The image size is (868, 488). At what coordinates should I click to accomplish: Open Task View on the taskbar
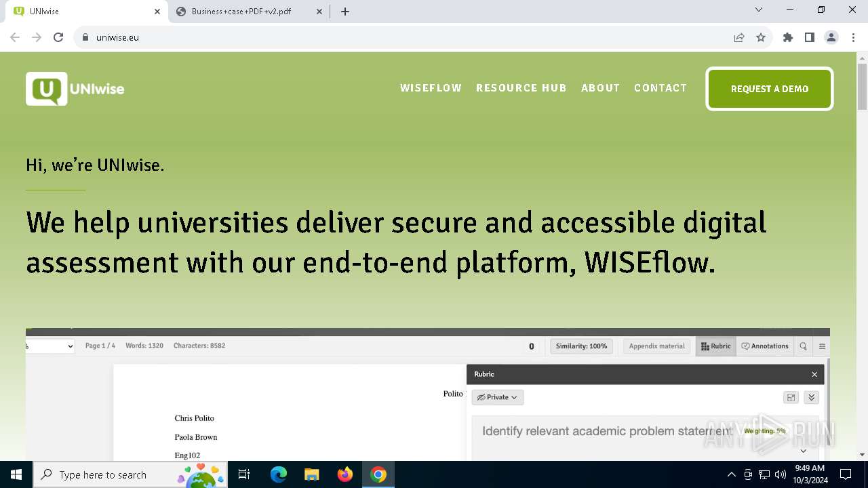(x=245, y=474)
